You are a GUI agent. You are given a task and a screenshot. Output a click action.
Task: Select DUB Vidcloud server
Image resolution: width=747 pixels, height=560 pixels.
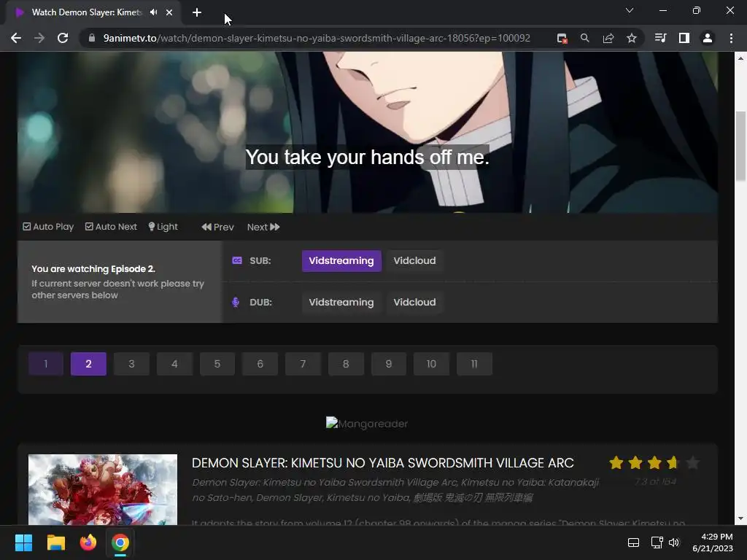[414, 303]
